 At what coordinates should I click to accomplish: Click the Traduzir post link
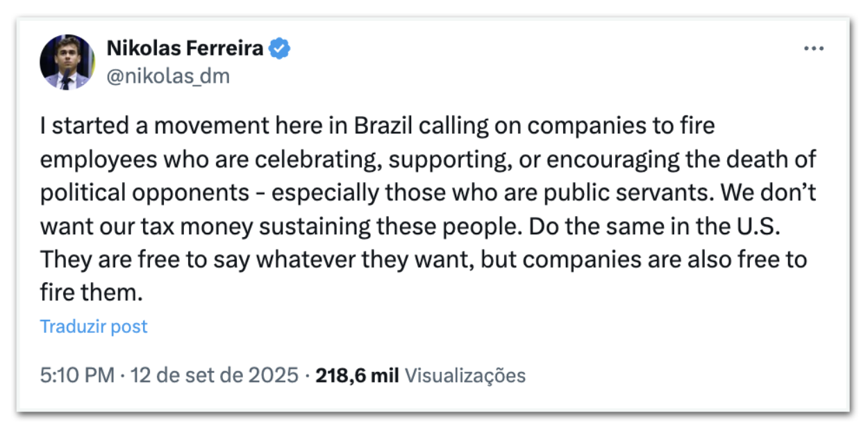(94, 327)
